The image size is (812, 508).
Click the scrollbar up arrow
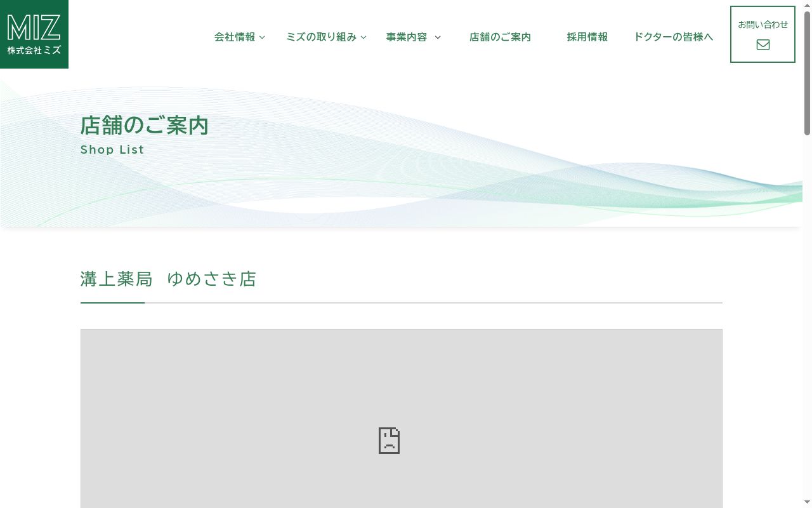808,5
